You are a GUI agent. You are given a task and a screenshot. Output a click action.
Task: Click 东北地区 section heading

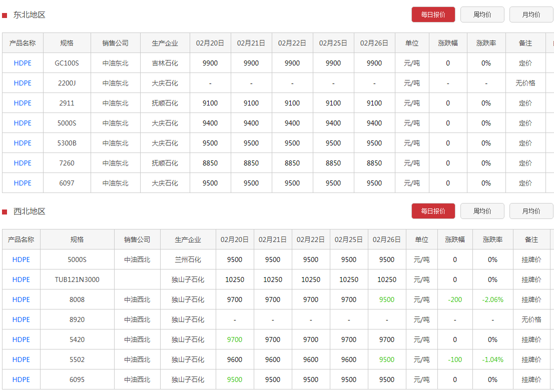(x=30, y=15)
